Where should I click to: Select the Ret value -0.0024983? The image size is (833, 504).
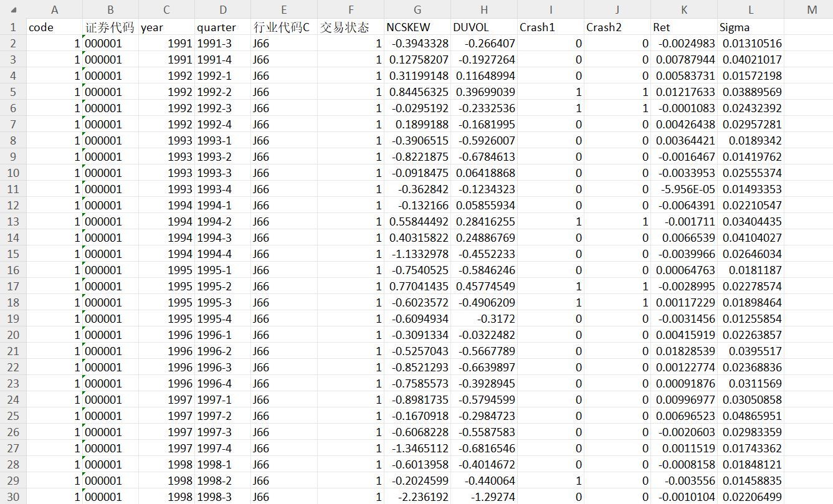pos(684,44)
